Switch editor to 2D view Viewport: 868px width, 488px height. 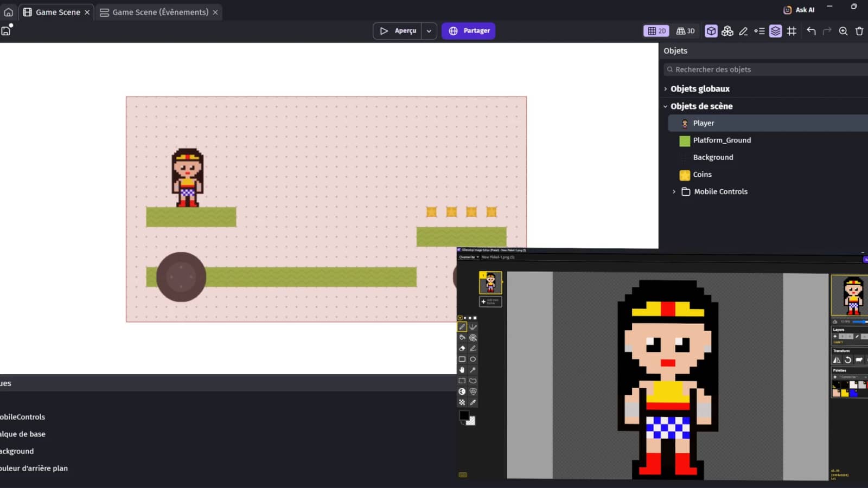point(656,31)
